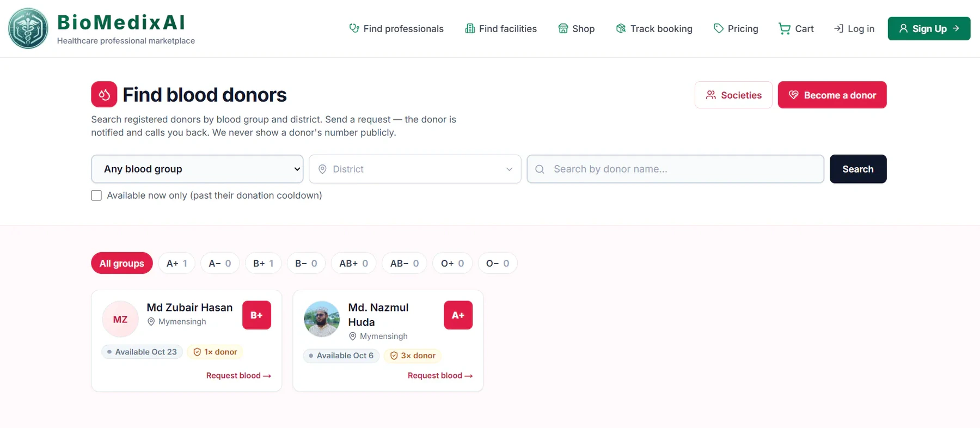Click the A+ badge on Nazmul Huda card
Viewport: 980px width, 428px height.
[458, 315]
